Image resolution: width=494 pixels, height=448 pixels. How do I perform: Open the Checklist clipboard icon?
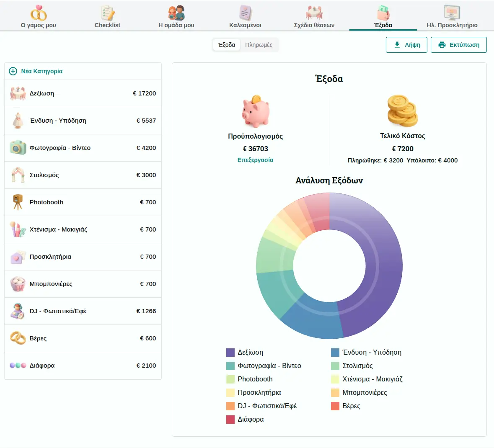(107, 13)
